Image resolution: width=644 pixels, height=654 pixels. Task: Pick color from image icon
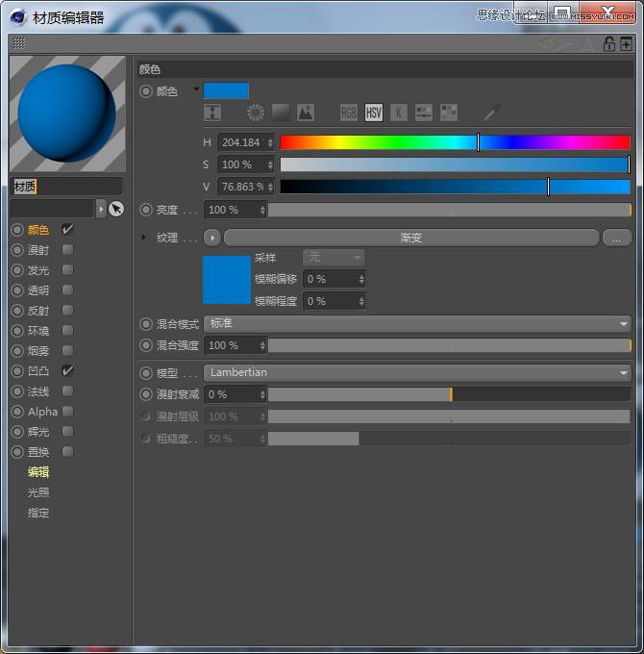[306, 113]
